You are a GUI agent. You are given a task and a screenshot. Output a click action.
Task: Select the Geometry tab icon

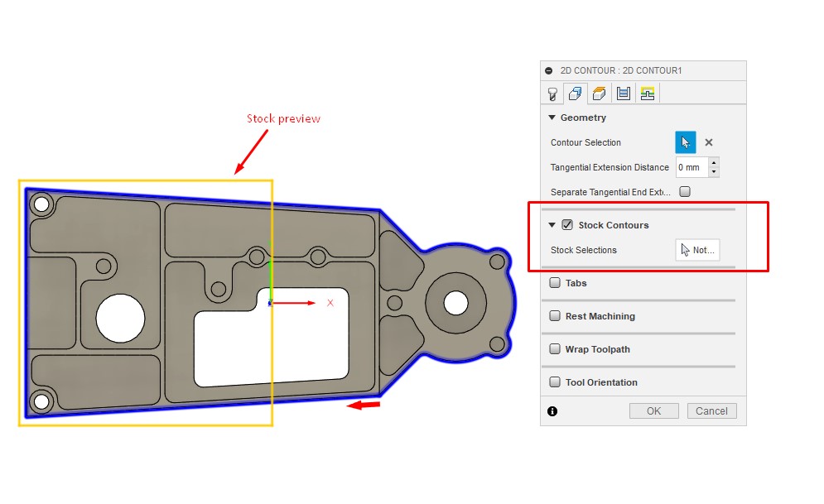[576, 94]
